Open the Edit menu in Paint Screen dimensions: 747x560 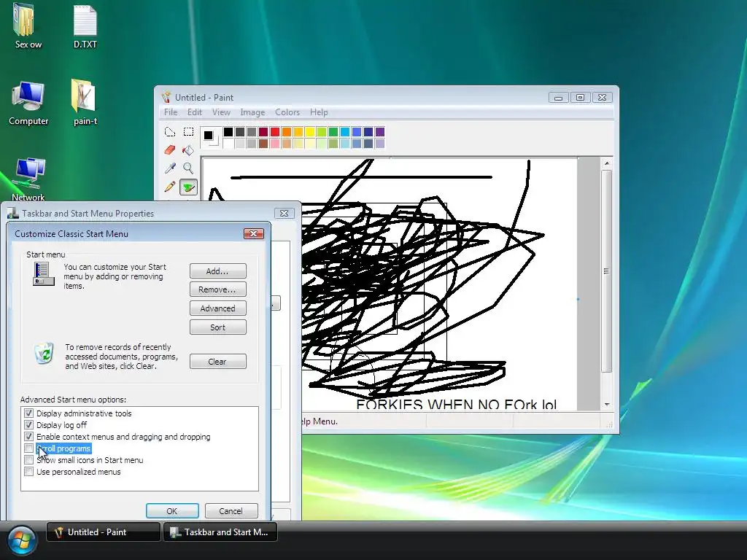pyautogui.click(x=194, y=112)
